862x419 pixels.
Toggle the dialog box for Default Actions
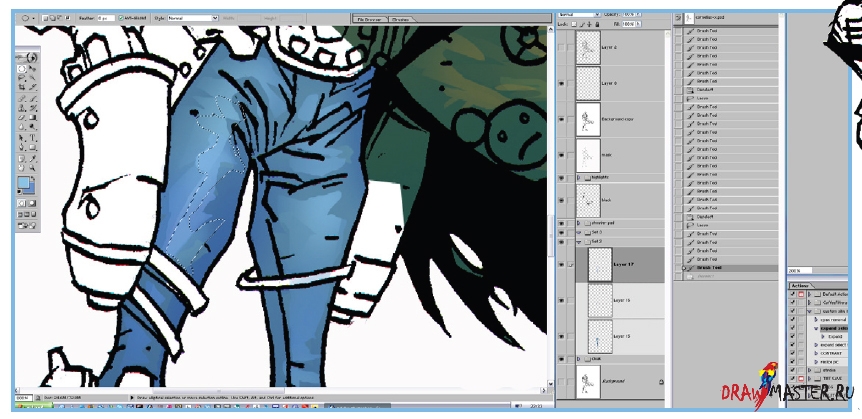(x=801, y=294)
